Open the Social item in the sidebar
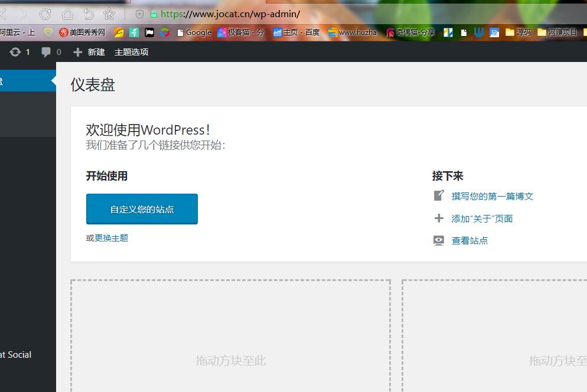 (x=16, y=355)
